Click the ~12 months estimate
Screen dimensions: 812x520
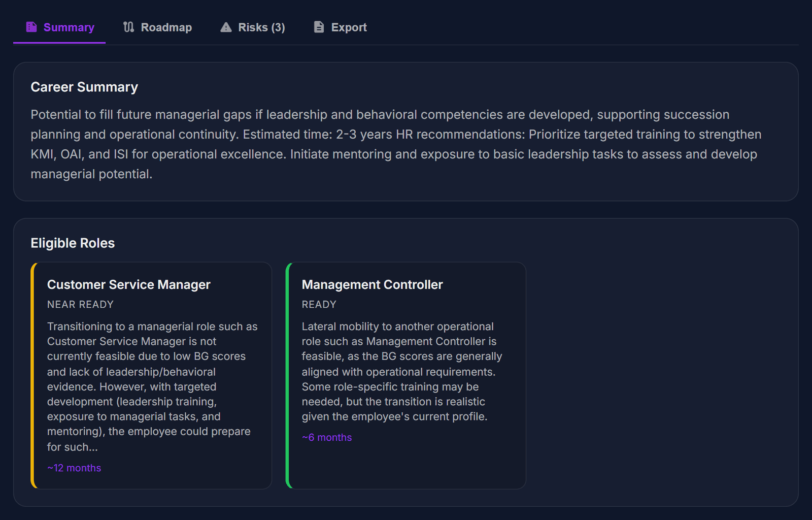point(74,468)
